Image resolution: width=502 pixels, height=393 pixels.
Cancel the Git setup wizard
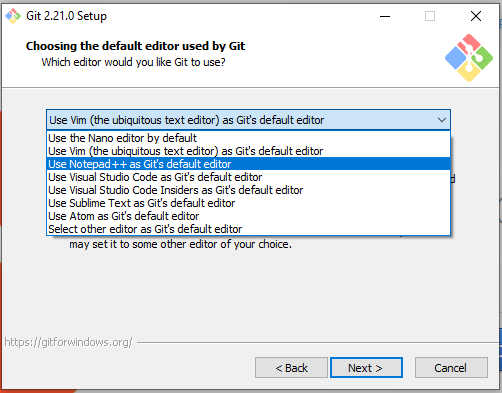(451, 368)
